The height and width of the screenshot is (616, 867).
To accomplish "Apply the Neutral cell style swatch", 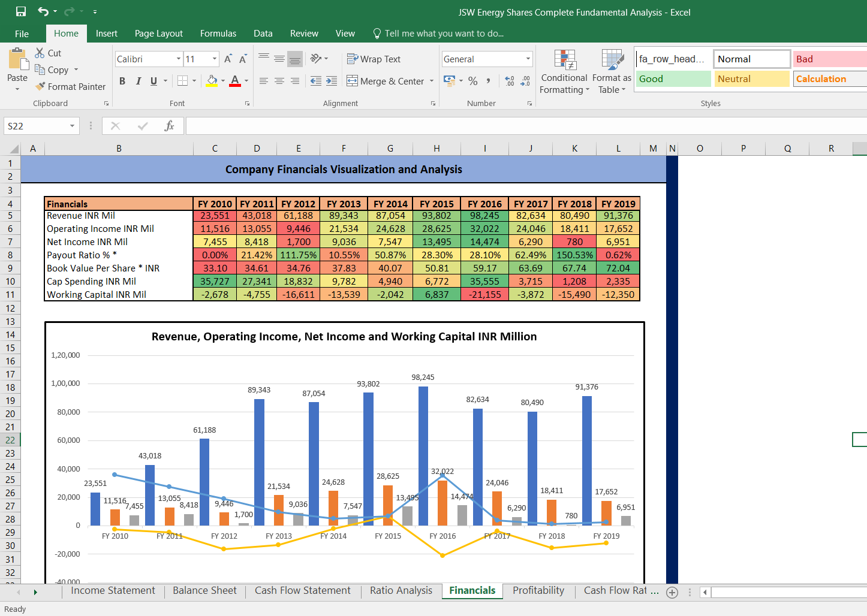I will click(752, 78).
